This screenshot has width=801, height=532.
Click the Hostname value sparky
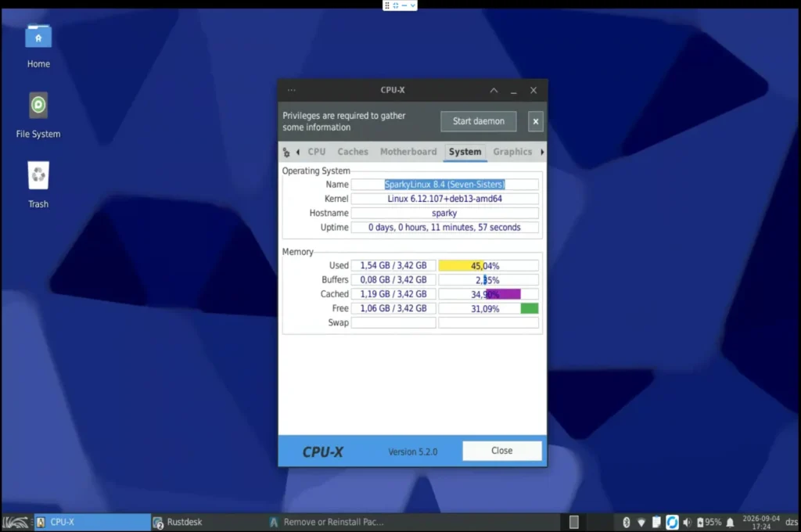point(444,213)
